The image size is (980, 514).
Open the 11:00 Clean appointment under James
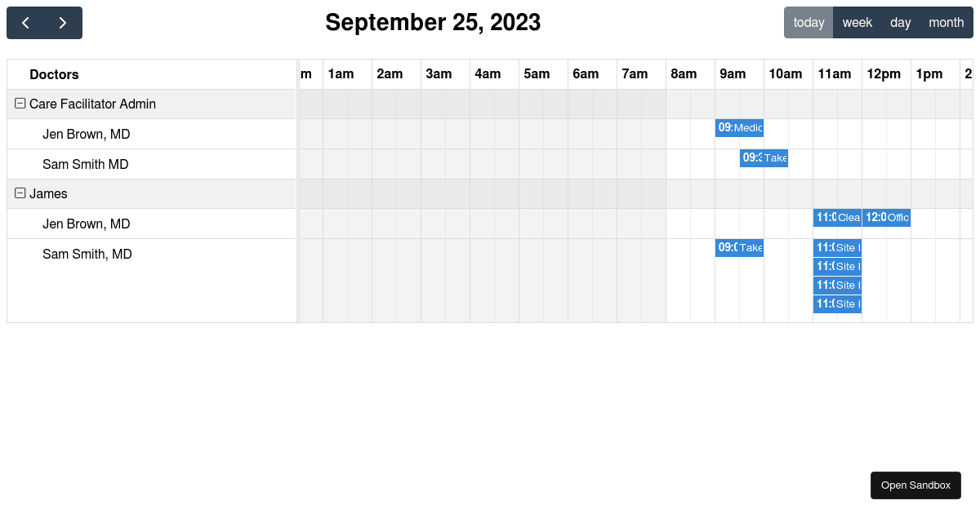(x=836, y=217)
